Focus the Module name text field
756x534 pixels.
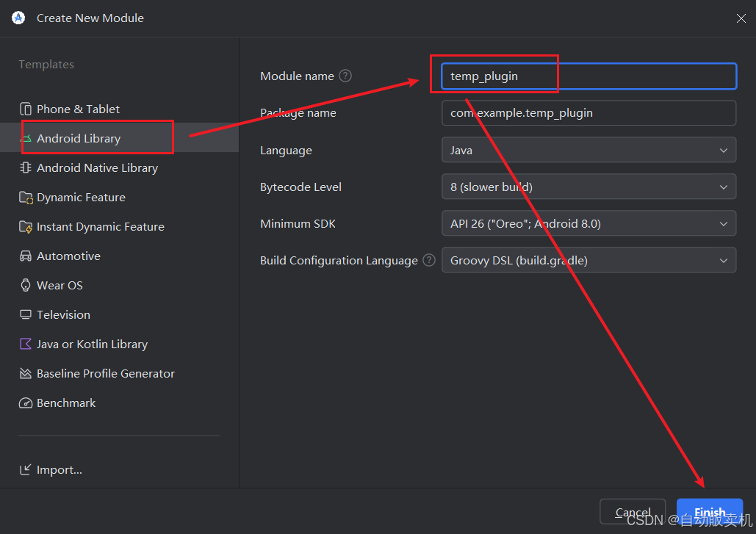[588, 76]
